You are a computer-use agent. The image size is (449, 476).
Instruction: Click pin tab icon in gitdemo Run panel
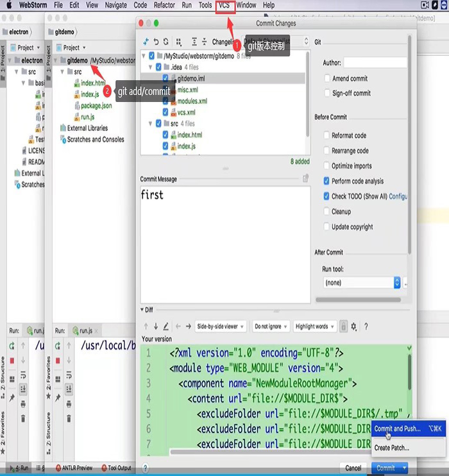[x=58, y=397]
